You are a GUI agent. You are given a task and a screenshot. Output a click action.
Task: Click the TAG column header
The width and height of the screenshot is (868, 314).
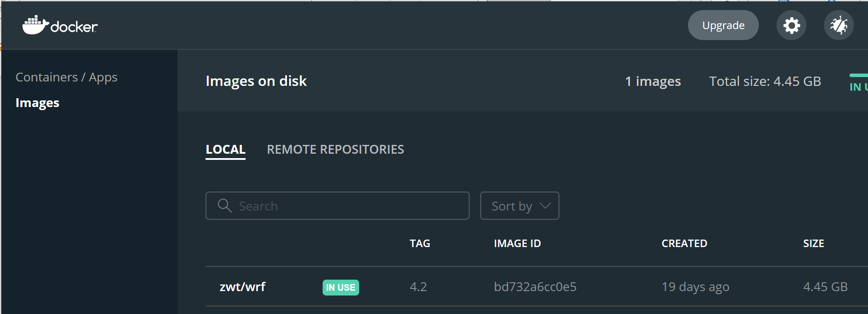coord(419,244)
